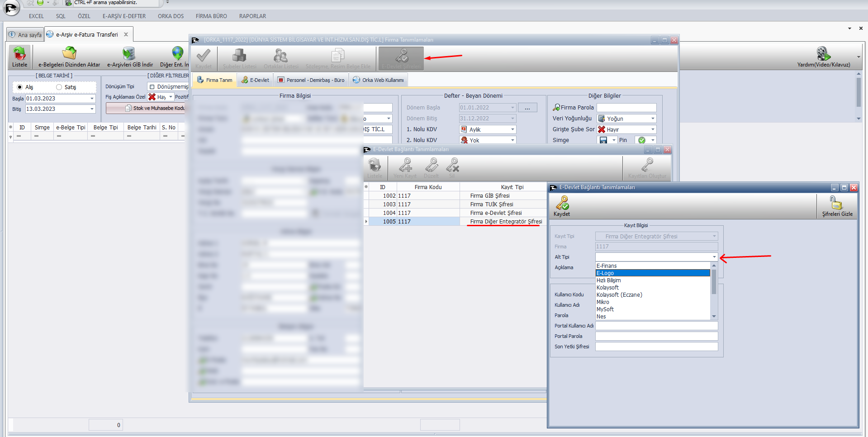The height and width of the screenshot is (437, 868).
Task: Select the Satış radio button
Action: tap(59, 87)
